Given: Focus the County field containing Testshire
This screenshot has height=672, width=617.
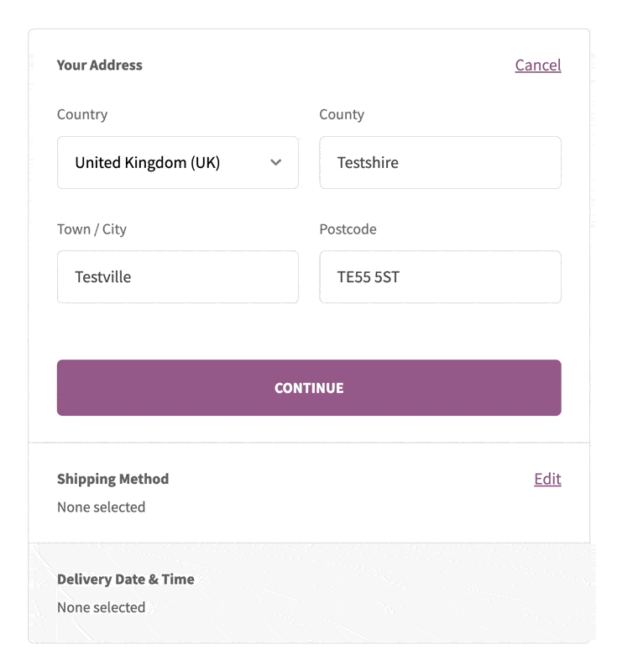Looking at the screenshot, I should 440,162.
